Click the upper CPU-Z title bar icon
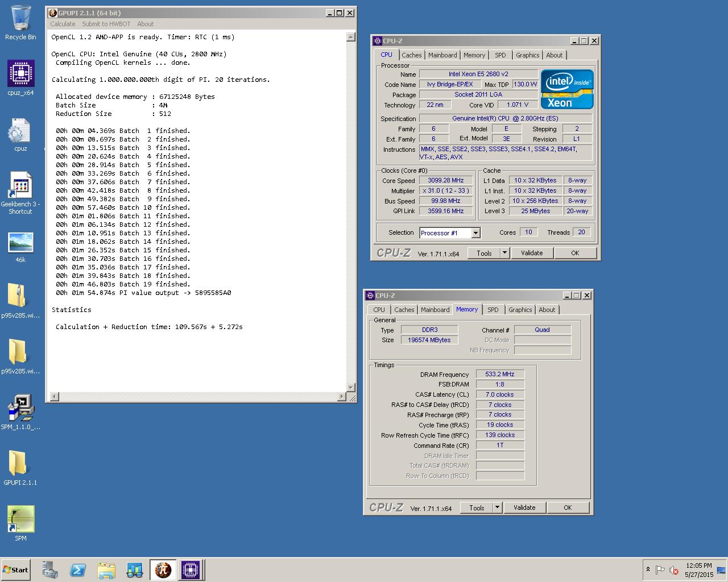The image size is (728, 582). tap(378, 41)
